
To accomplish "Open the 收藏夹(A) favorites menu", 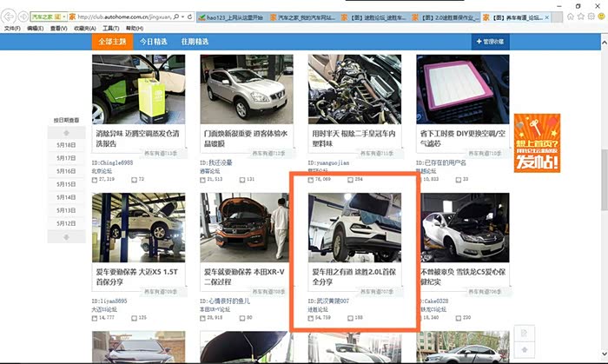I will coord(84,28).
